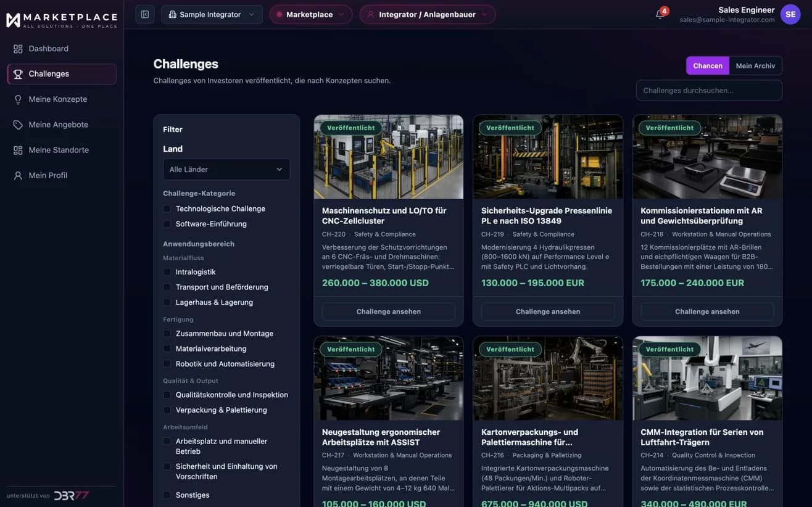Click the DBR77 logo in sidebar footer
Viewport: 812px width, 507px height.
tap(72, 495)
